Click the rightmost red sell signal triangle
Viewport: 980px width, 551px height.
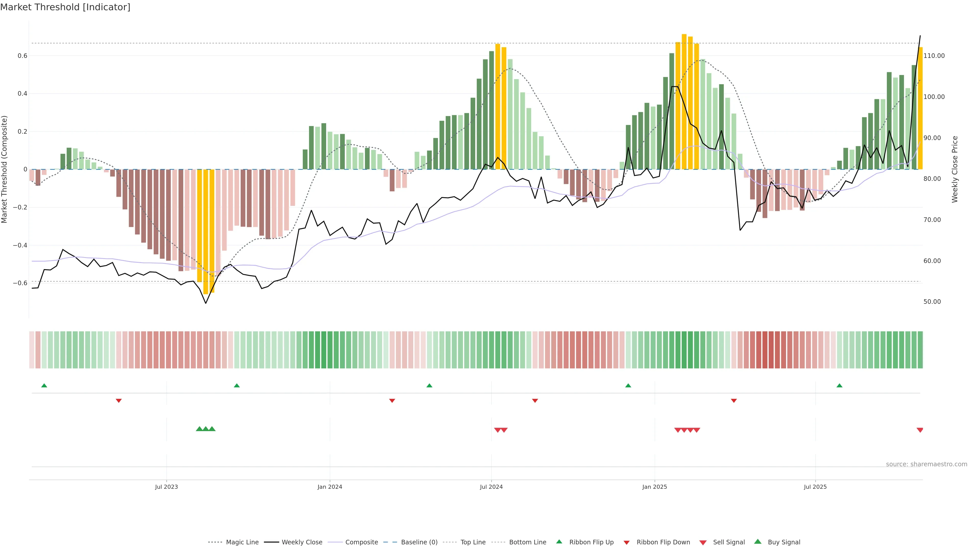[x=920, y=430]
